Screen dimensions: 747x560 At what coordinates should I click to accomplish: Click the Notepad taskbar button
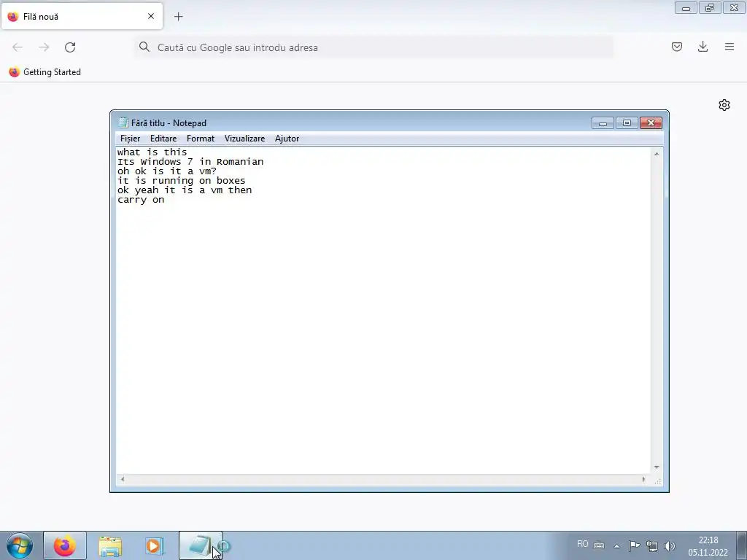[201, 545]
